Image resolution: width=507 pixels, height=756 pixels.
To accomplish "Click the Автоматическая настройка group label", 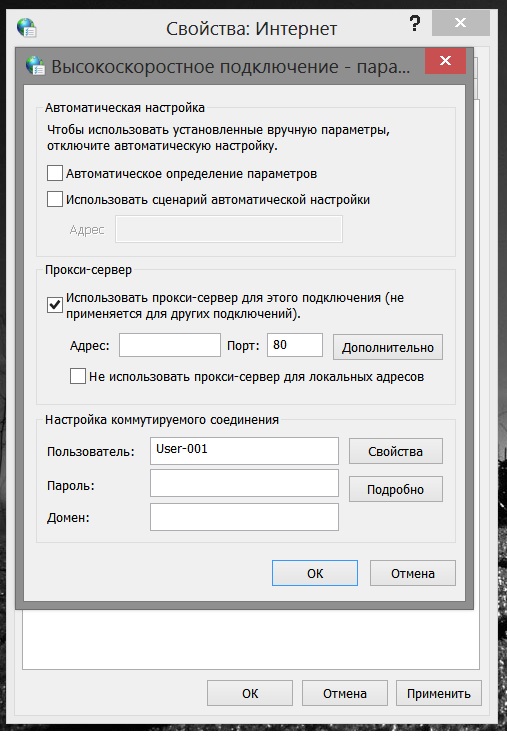I will (125, 108).
